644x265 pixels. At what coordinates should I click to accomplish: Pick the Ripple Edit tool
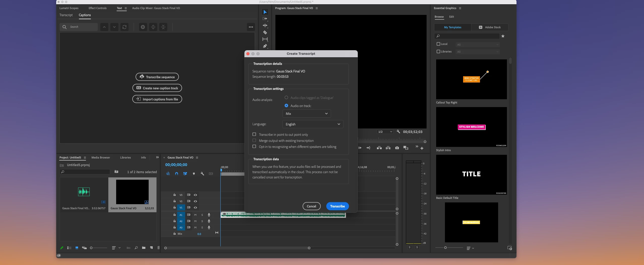coord(265,25)
